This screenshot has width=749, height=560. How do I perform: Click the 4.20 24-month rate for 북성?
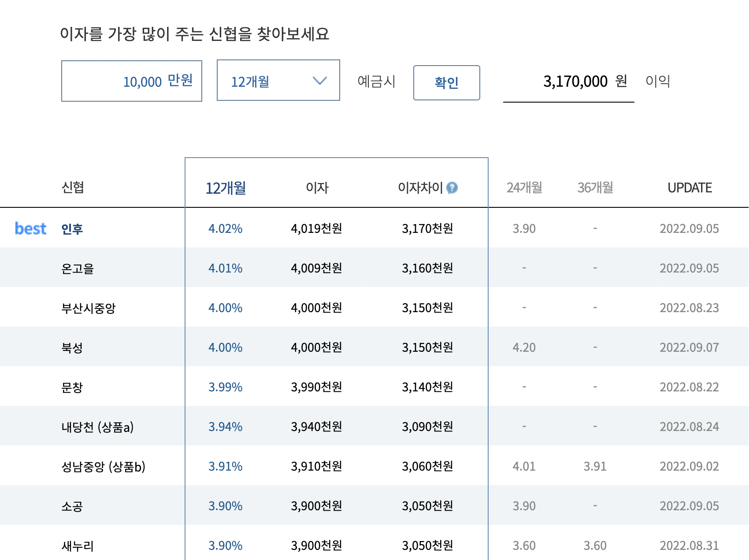tap(524, 347)
